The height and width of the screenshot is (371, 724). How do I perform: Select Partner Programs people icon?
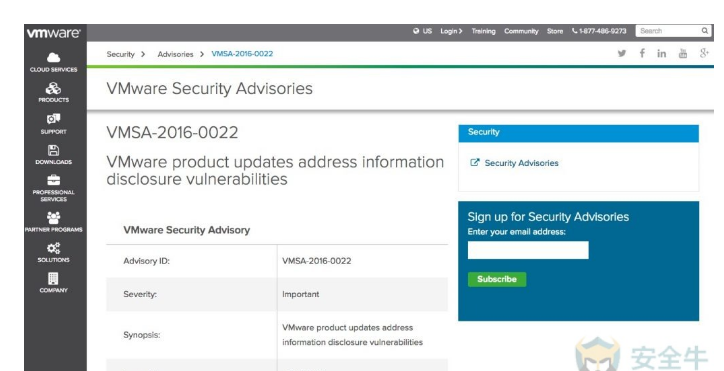[54, 218]
